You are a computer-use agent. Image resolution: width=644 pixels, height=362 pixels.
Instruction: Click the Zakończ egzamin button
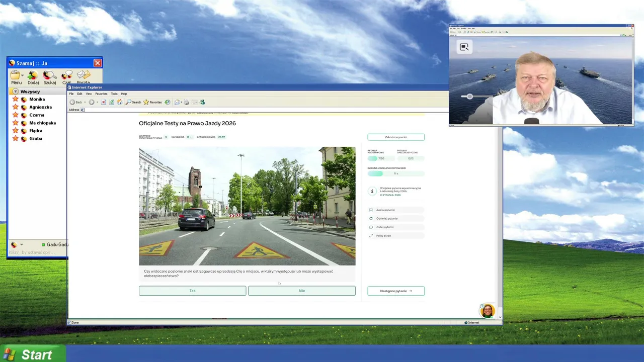click(396, 137)
